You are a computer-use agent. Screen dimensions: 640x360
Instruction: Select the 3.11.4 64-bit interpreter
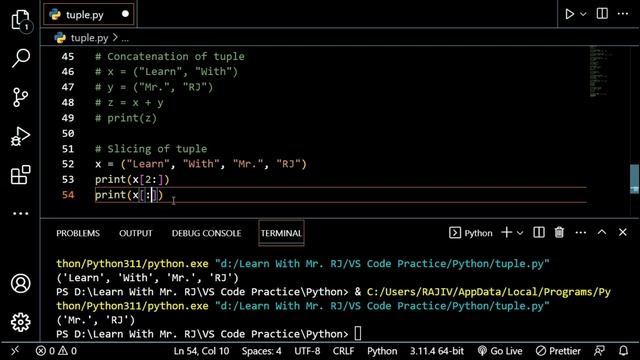[x=437, y=351]
